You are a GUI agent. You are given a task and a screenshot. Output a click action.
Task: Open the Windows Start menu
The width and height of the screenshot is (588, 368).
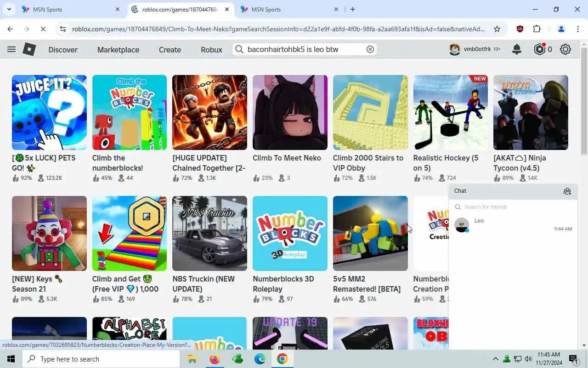click(x=11, y=359)
